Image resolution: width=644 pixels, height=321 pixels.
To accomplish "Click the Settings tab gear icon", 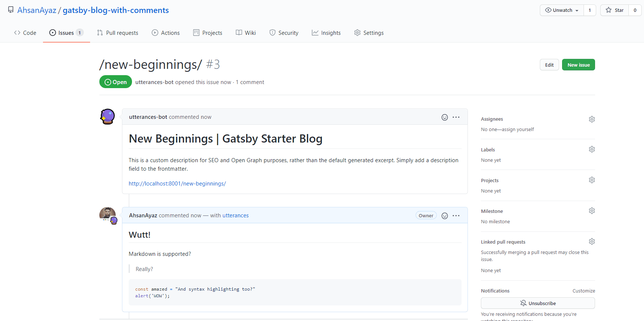I will click(357, 33).
